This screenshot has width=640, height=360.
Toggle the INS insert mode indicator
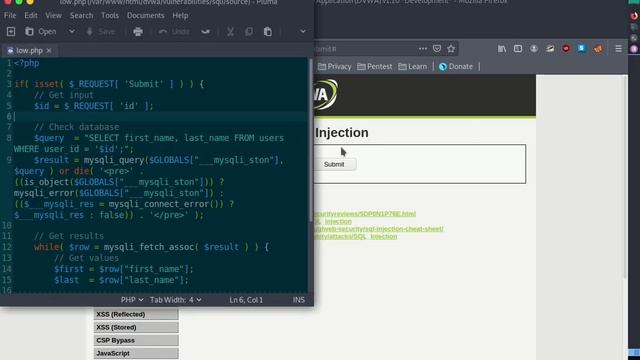298,300
